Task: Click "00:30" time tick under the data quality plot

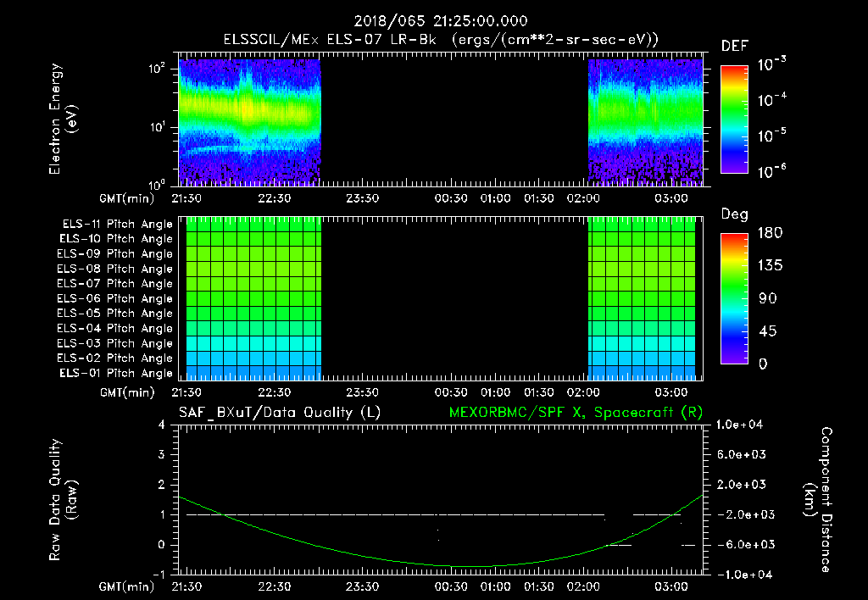Action: pyautogui.click(x=451, y=586)
